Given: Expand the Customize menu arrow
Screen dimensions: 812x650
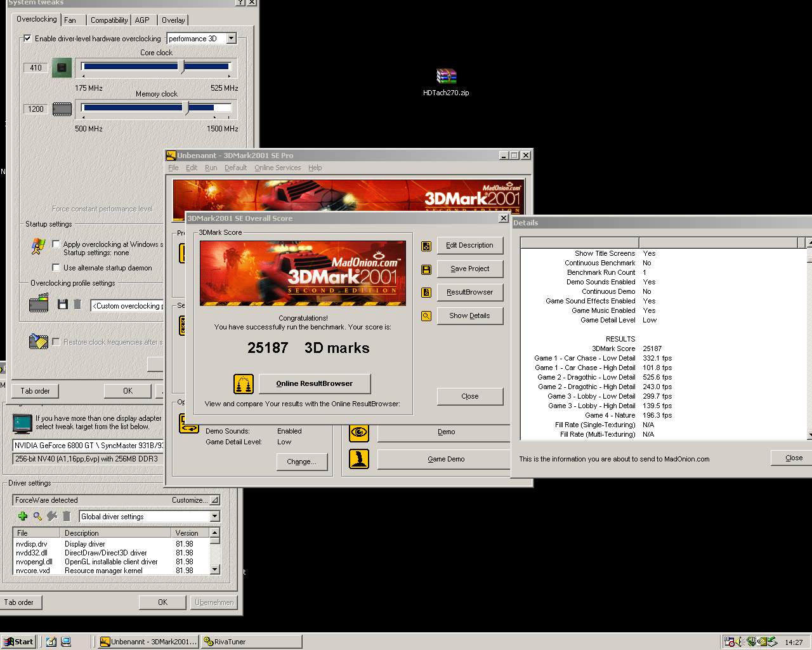Looking at the screenshot, I should 215,500.
